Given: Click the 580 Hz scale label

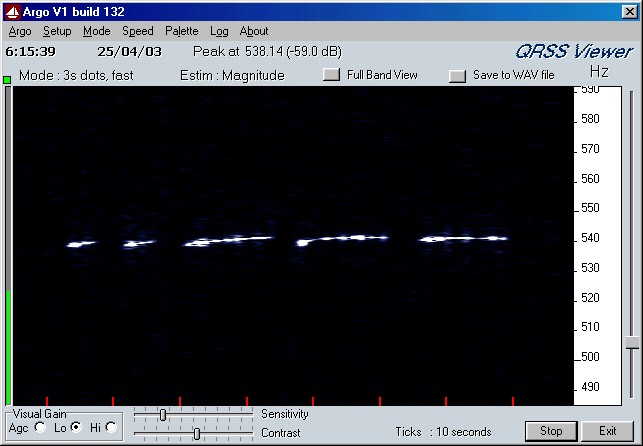Looking at the screenshot, I should [591, 119].
